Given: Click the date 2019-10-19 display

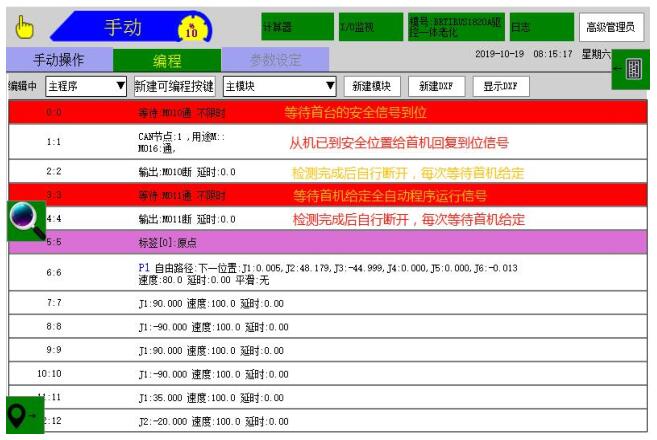Looking at the screenshot, I should point(499,54).
